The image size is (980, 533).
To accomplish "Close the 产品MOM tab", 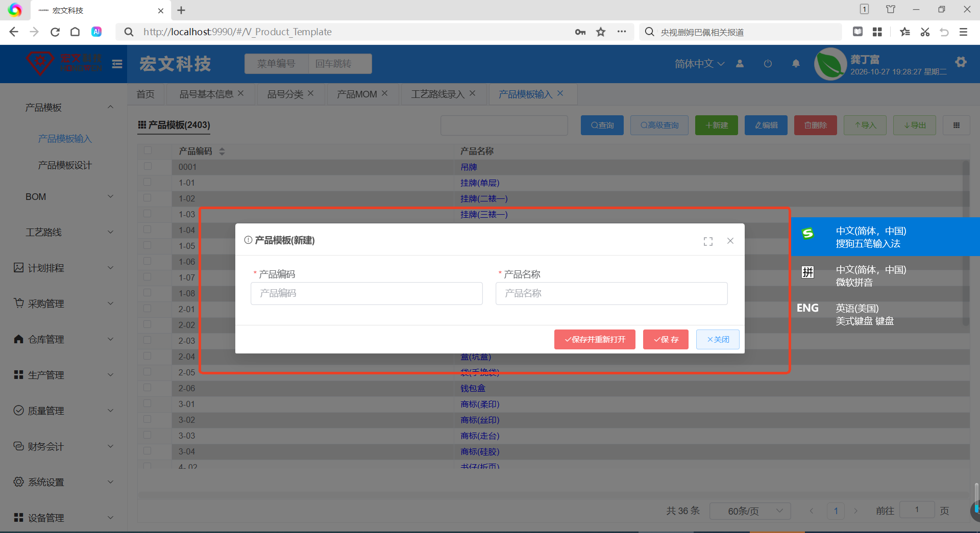I will pos(385,93).
